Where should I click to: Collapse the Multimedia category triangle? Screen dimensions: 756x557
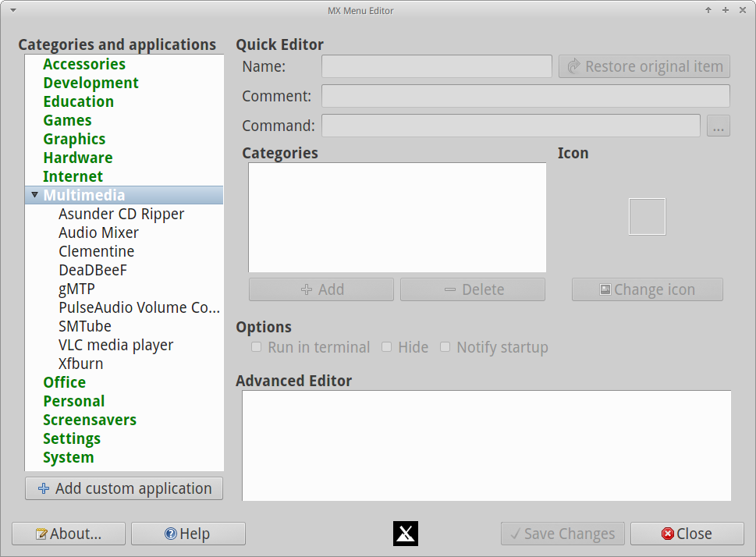pos(34,195)
